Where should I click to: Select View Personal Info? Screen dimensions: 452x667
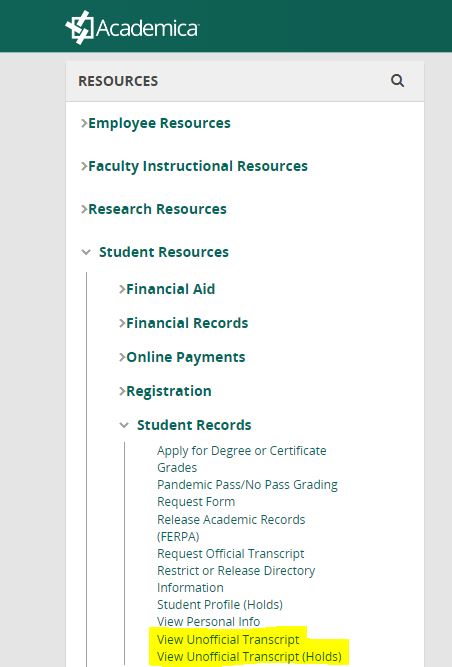click(208, 621)
